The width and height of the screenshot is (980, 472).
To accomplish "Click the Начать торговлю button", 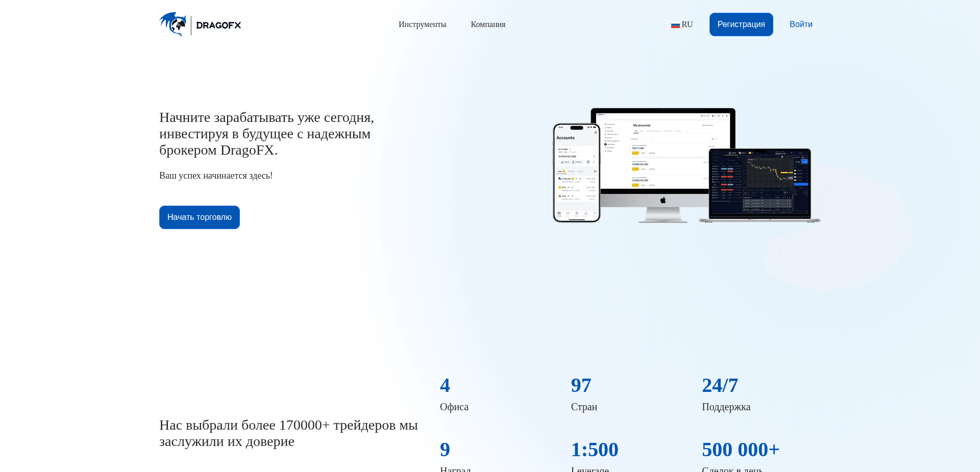I will 199,217.
